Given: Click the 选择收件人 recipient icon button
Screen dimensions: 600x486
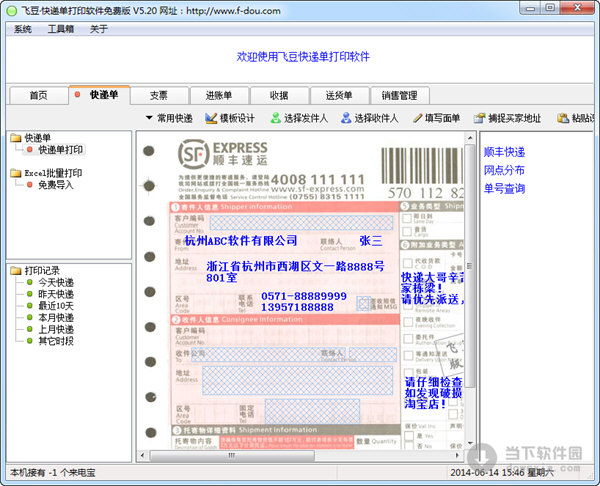Looking at the screenshot, I should 370,118.
